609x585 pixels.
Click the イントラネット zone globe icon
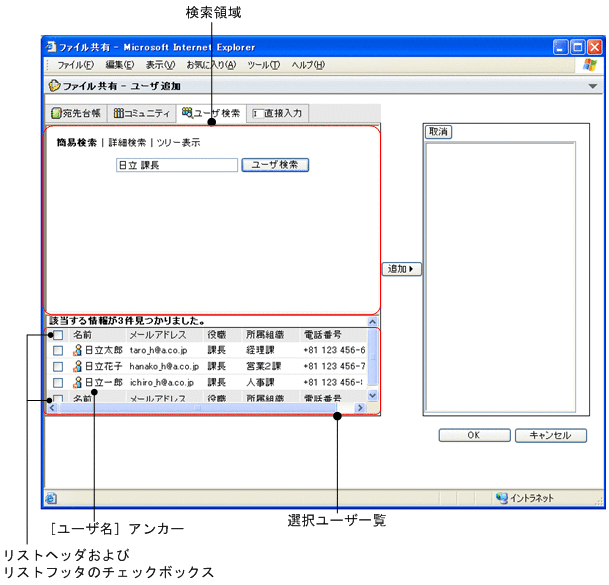[501, 498]
